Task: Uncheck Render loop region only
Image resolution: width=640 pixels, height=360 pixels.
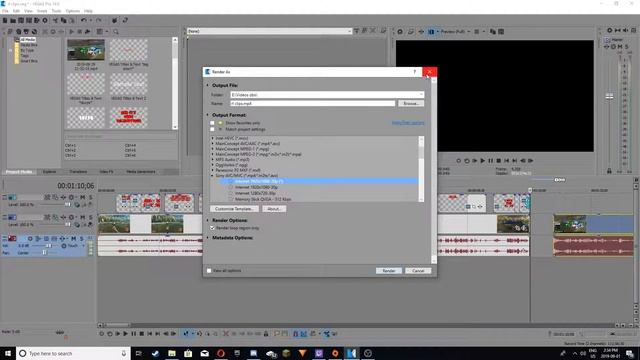Action: [x=212, y=228]
